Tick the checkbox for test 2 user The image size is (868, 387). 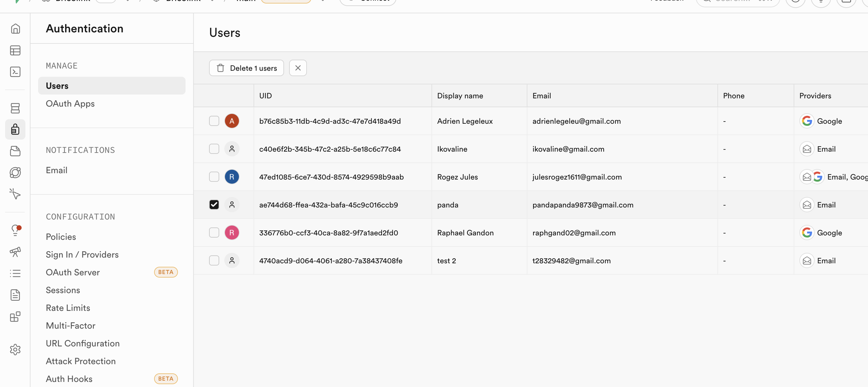pyautogui.click(x=214, y=260)
